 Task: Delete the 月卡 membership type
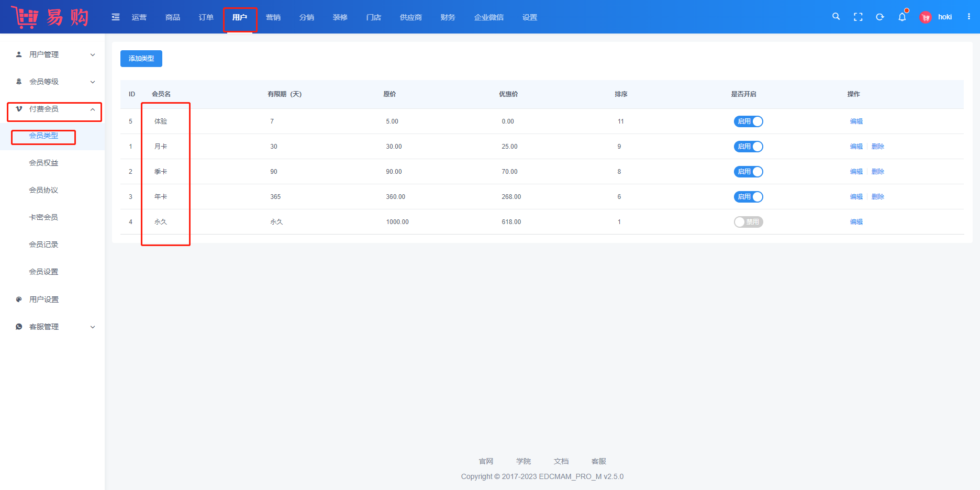pos(878,147)
